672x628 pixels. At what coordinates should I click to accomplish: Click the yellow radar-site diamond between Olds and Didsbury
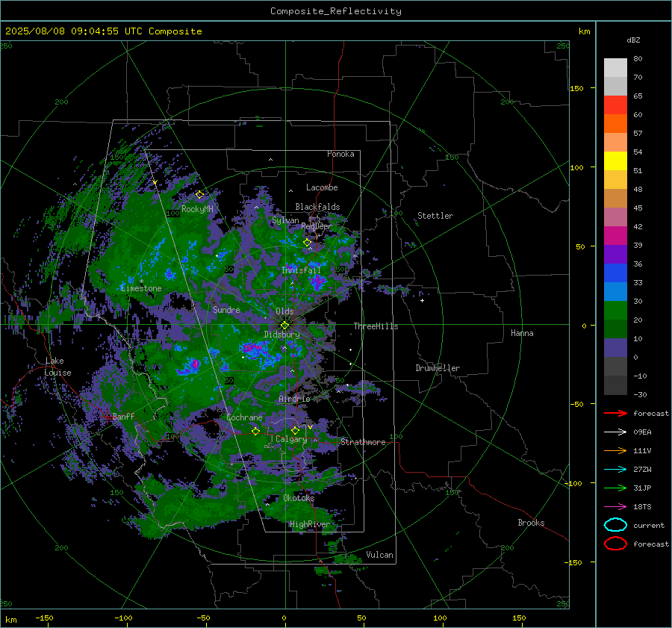point(284,326)
